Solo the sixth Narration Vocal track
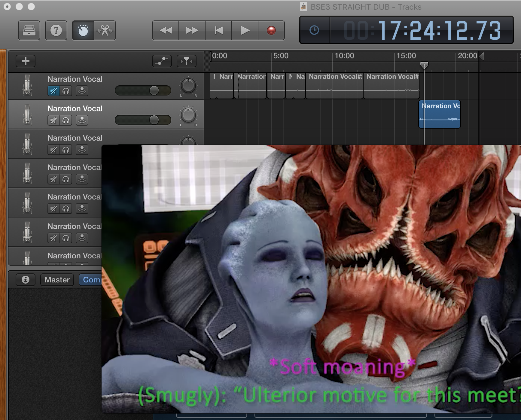Viewport: 521px width, 420px height. pos(66,238)
